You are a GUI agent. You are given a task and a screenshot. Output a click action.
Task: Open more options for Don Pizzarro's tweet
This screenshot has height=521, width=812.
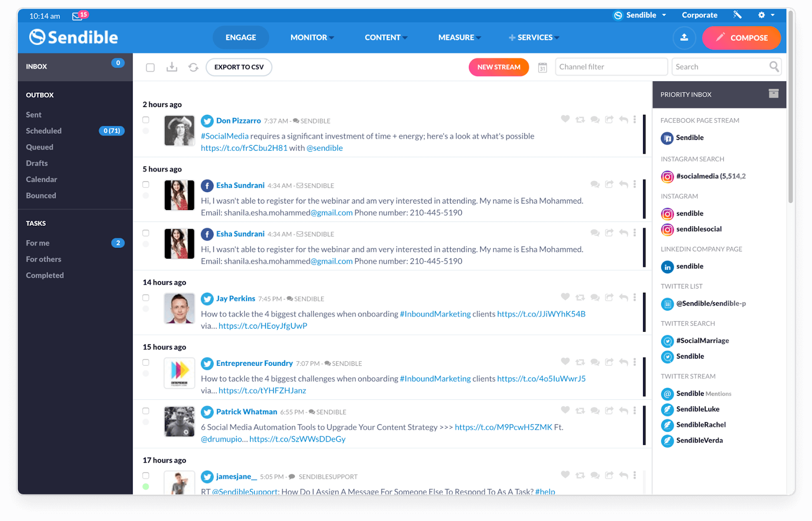[634, 120]
